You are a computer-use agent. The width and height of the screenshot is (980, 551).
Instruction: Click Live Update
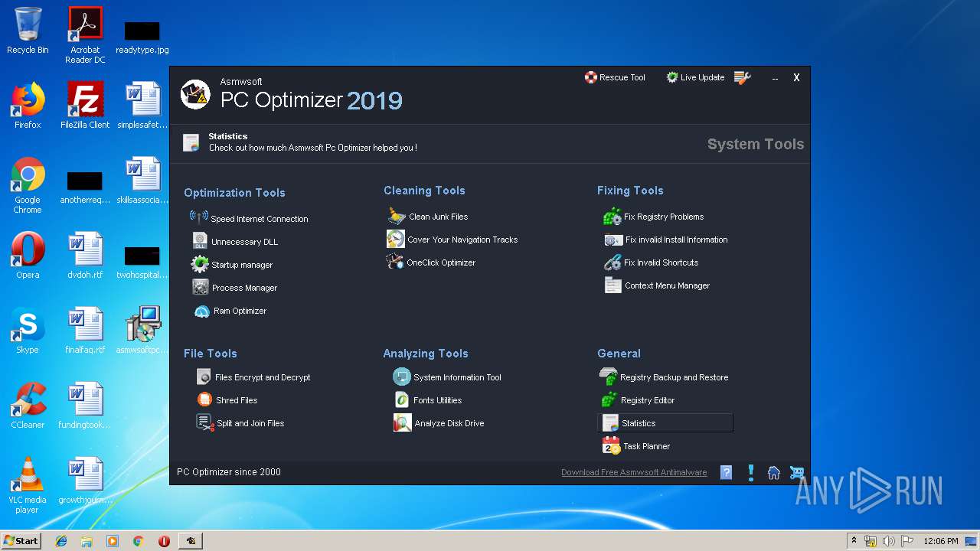coord(695,77)
